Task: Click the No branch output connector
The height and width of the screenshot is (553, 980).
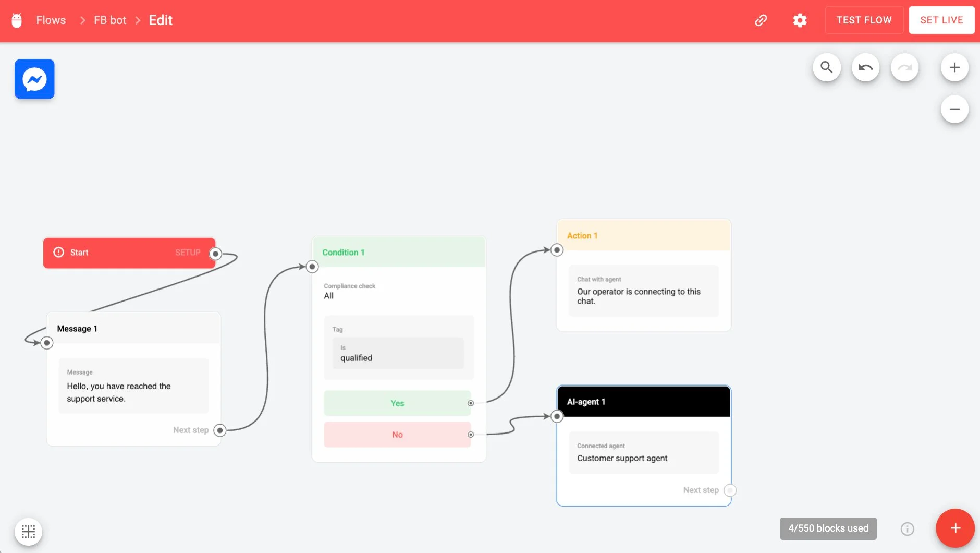Action: (471, 435)
